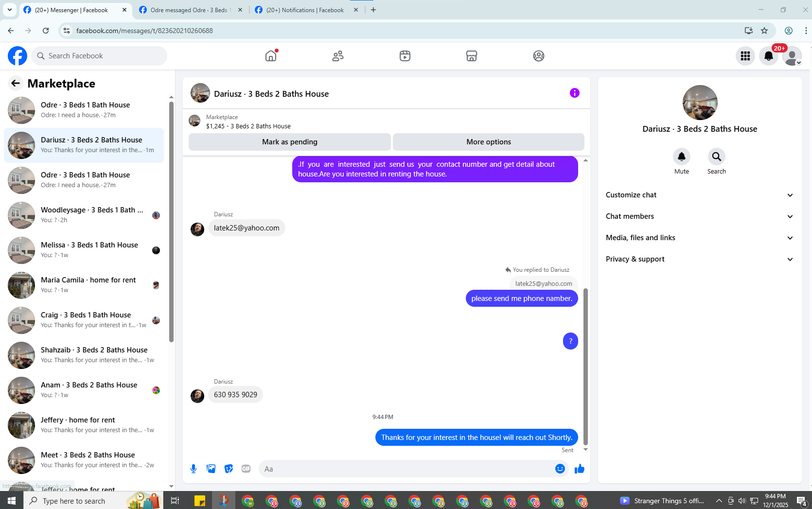Click the message text field Aa

tap(406, 469)
